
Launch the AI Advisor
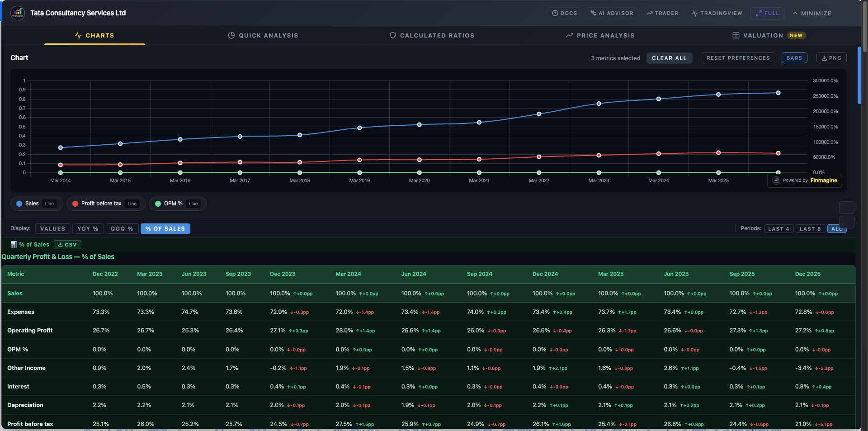click(x=612, y=13)
